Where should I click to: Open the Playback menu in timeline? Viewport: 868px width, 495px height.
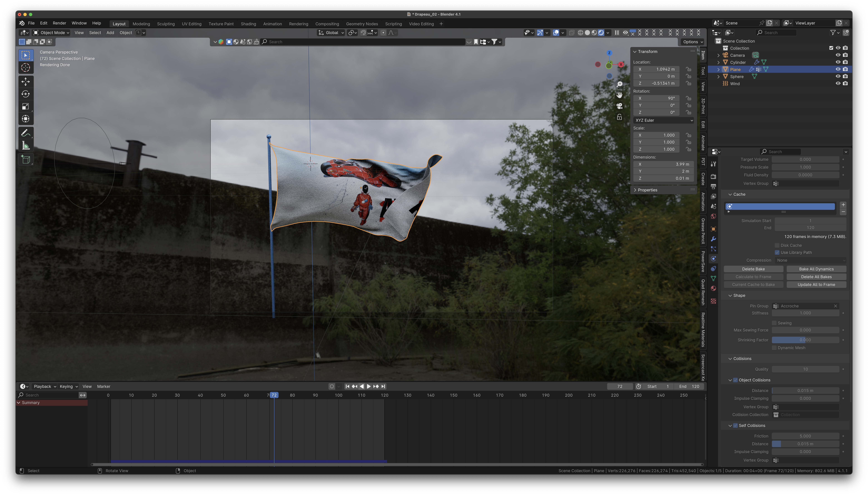click(x=45, y=386)
